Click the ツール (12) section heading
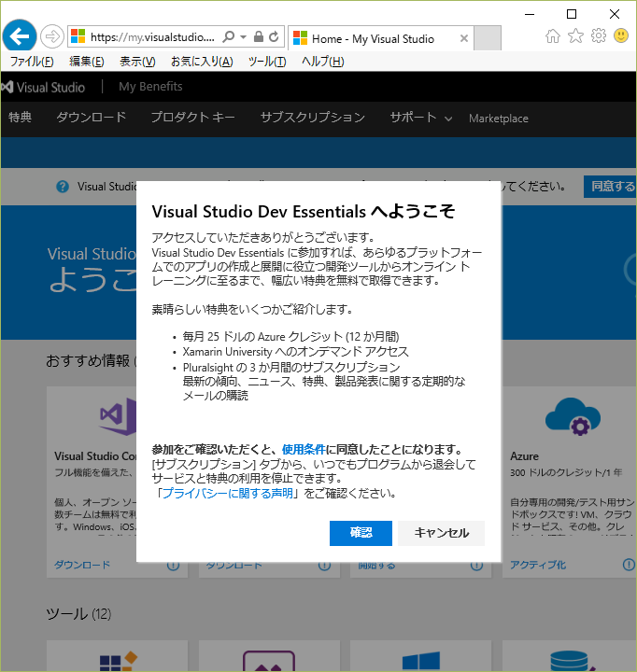Screen dimensions: 637x672 78,614
